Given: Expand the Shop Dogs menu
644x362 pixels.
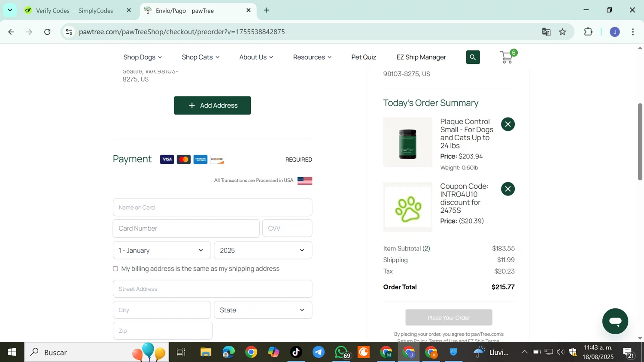Looking at the screenshot, I should pos(143,57).
